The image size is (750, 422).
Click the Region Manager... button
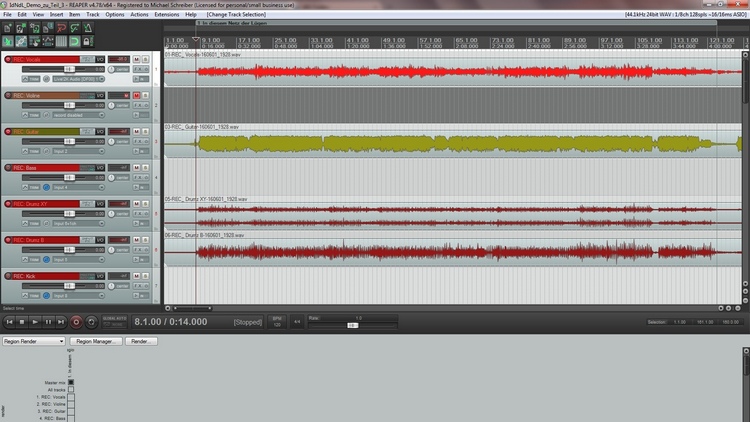click(96, 341)
